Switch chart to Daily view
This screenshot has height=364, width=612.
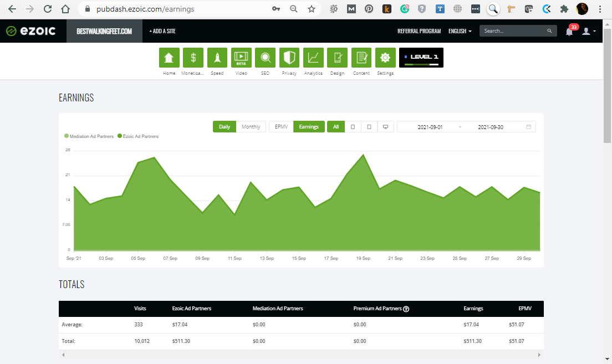click(x=225, y=127)
